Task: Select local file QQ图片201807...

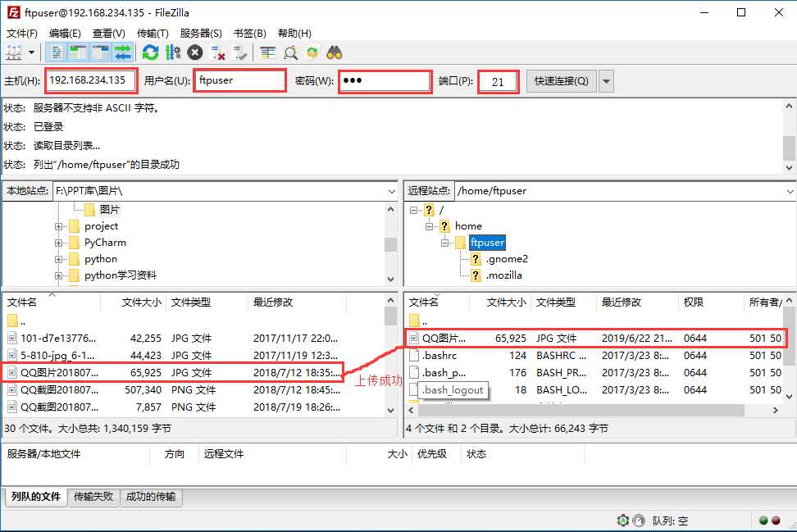Action: pyautogui.click(x=173, y=373)
